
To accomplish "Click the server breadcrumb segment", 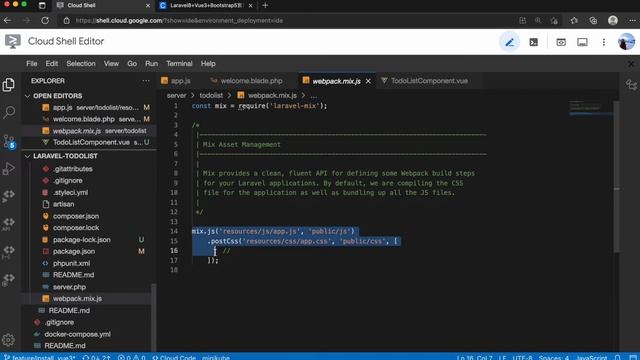I will [x=176, y=96].
